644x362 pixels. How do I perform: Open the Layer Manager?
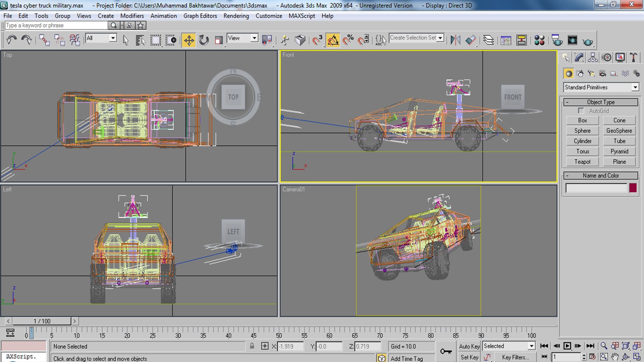[488, 40]
